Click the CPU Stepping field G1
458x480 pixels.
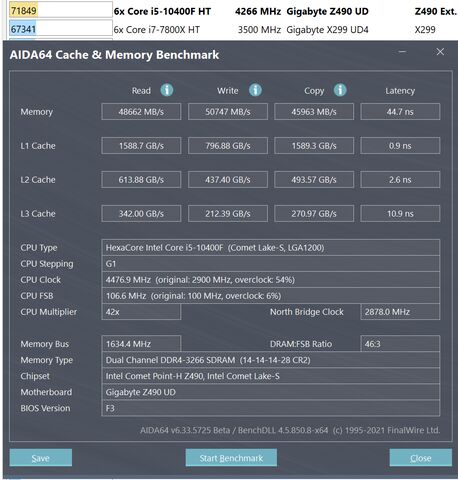(271, 264)
